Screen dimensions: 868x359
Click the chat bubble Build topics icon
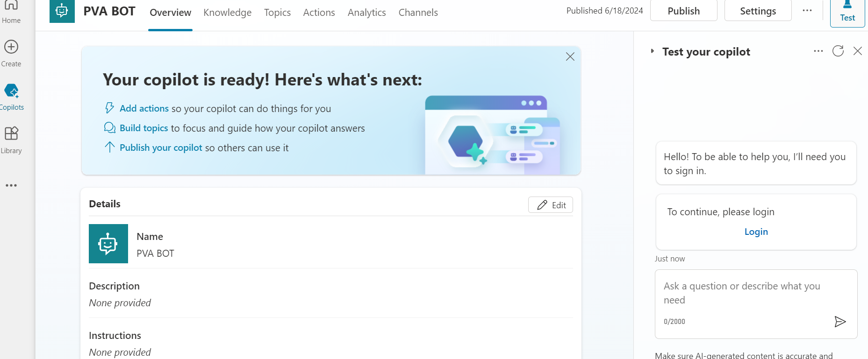tap(110, 127)
